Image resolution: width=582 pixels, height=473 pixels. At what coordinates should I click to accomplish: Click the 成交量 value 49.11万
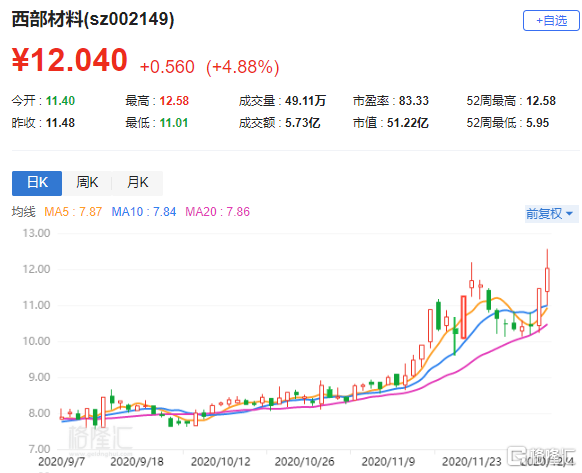point(305,101)
